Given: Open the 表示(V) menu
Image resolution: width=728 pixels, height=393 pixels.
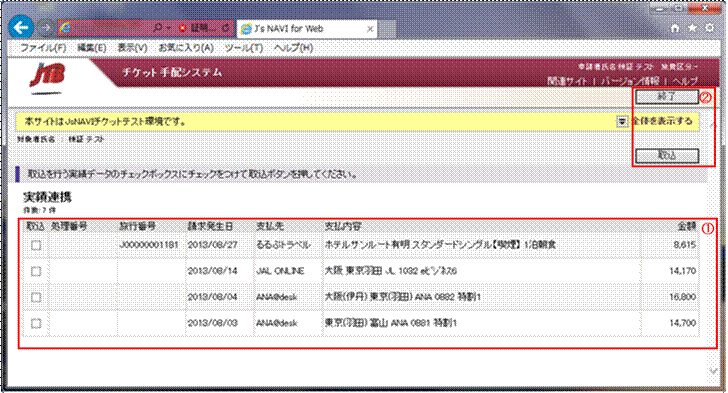Looking at the screenshot, I should pos(132,47).
